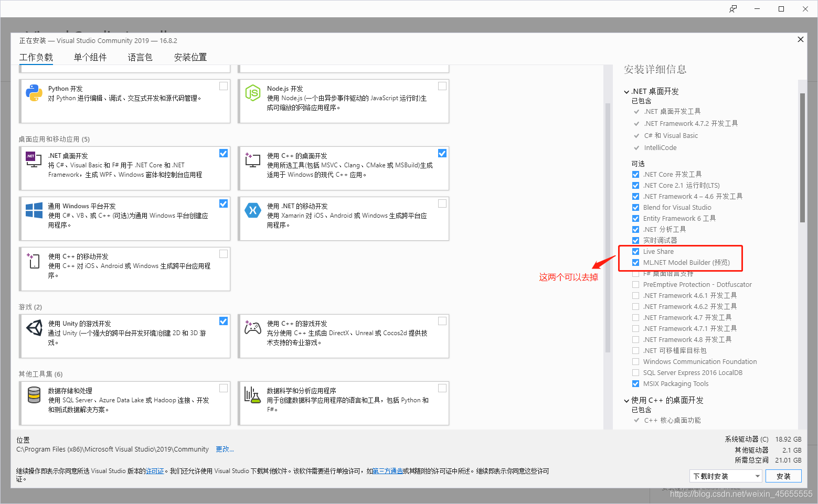Viewport: 818px width, 504px height.
Task: Click the Unity game development icon
Action: click(34, 328)
